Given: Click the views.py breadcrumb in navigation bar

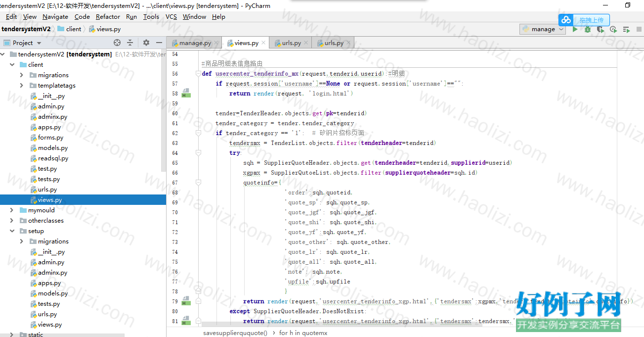Looking at the screenshot, I should pos(105,29).
